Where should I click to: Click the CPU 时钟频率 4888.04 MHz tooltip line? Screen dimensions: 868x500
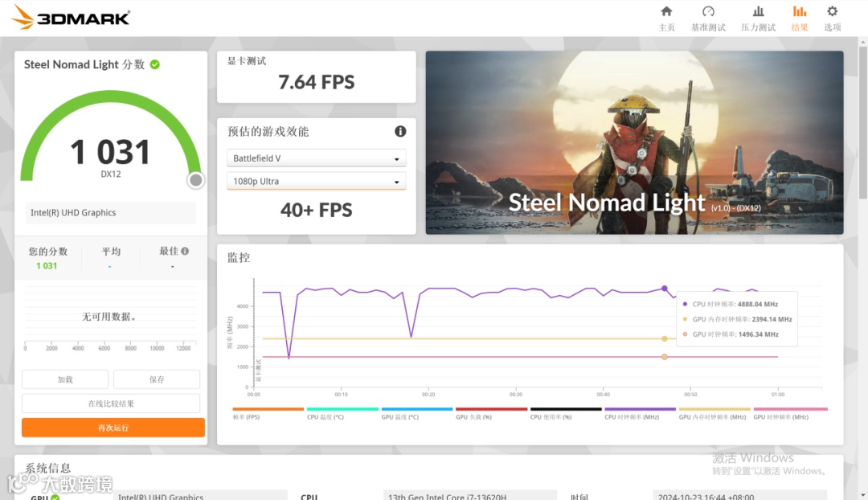point(730,304)
